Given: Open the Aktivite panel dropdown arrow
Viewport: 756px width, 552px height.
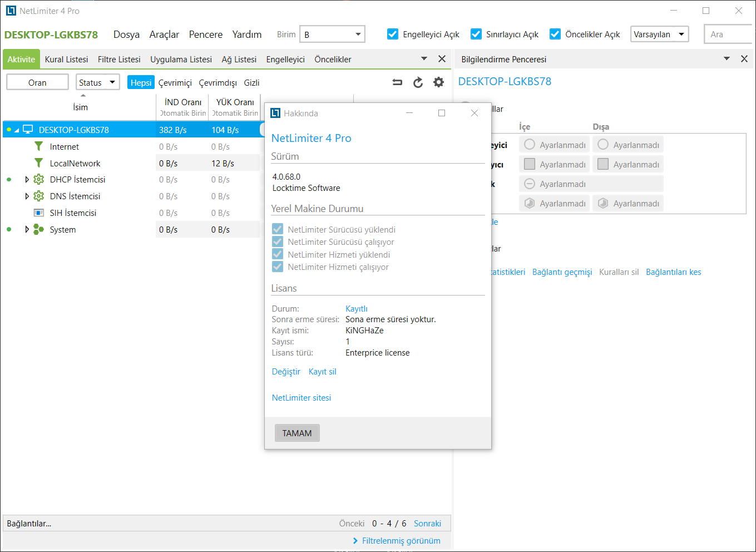Looking at the screenshot, I should (424, 58).
